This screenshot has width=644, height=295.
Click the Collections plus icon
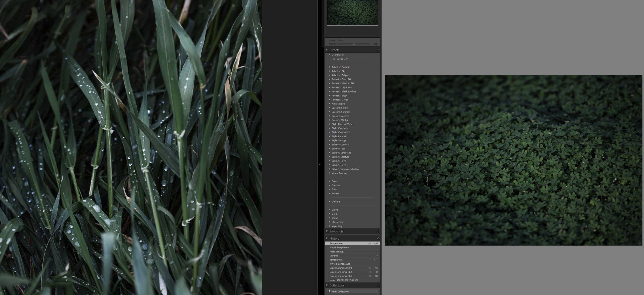tap(378, 285)
